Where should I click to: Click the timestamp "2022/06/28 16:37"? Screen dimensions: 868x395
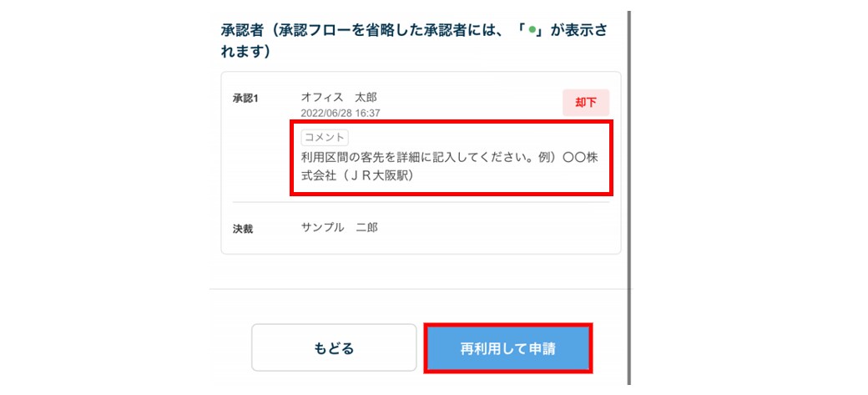click(x=341, y=113)
